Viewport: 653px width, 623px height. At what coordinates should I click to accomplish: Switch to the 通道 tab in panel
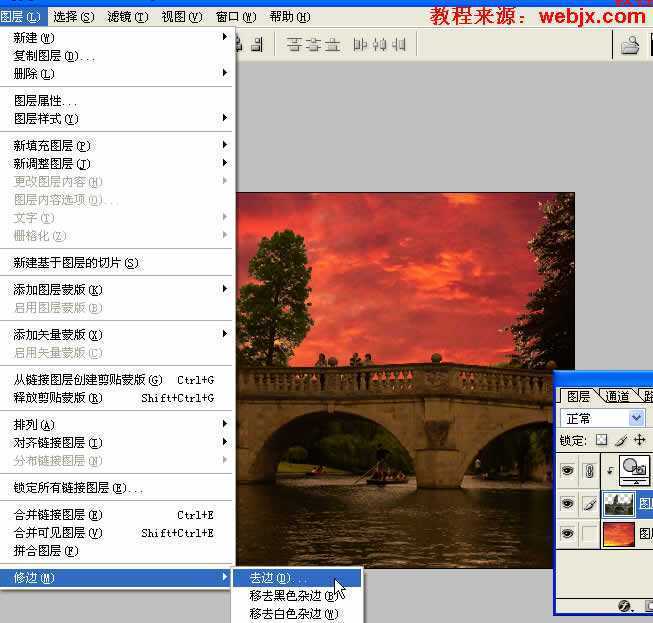coord(617,396)
